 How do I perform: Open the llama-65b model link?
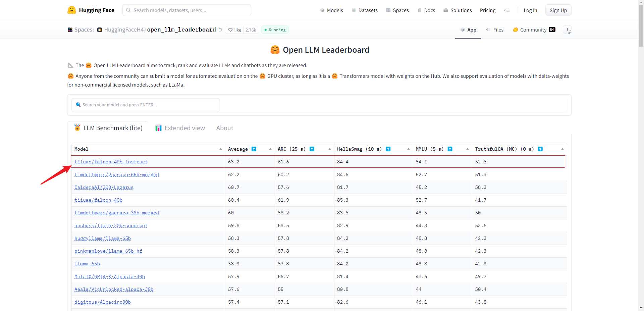[87, 264]
